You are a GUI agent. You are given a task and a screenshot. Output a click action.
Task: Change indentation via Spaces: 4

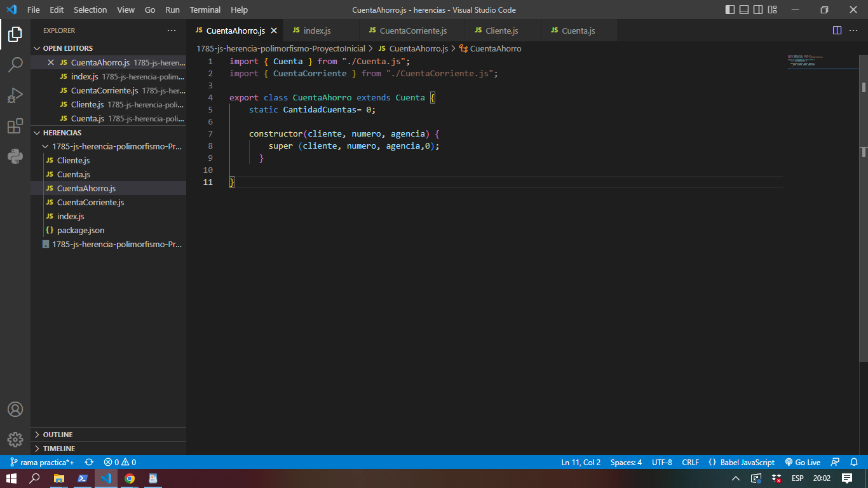tap(626, 463)
